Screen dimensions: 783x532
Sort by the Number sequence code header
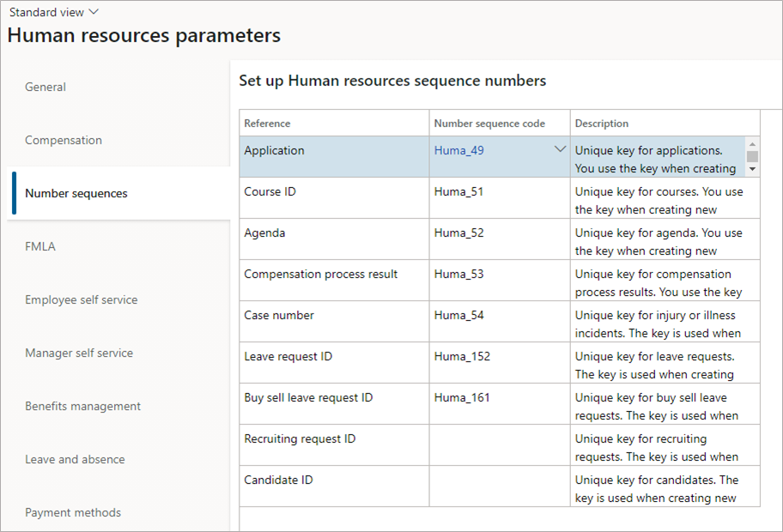483,123
